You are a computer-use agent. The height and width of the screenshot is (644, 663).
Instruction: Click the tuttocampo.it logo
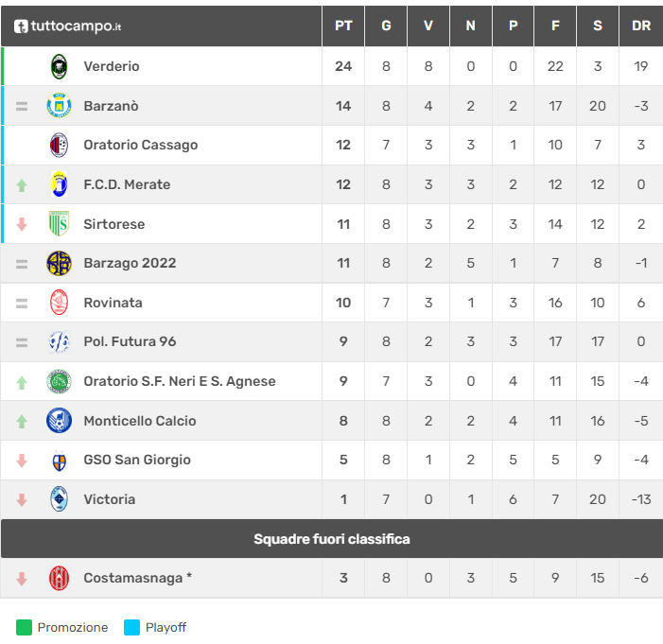click(x=66, y=26)
